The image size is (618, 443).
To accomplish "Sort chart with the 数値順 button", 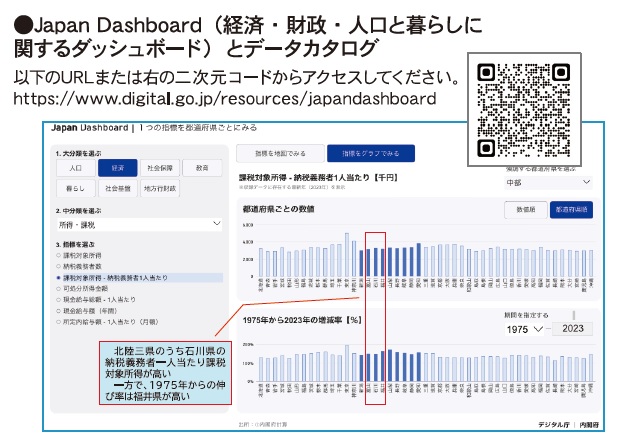I will 526,210.
